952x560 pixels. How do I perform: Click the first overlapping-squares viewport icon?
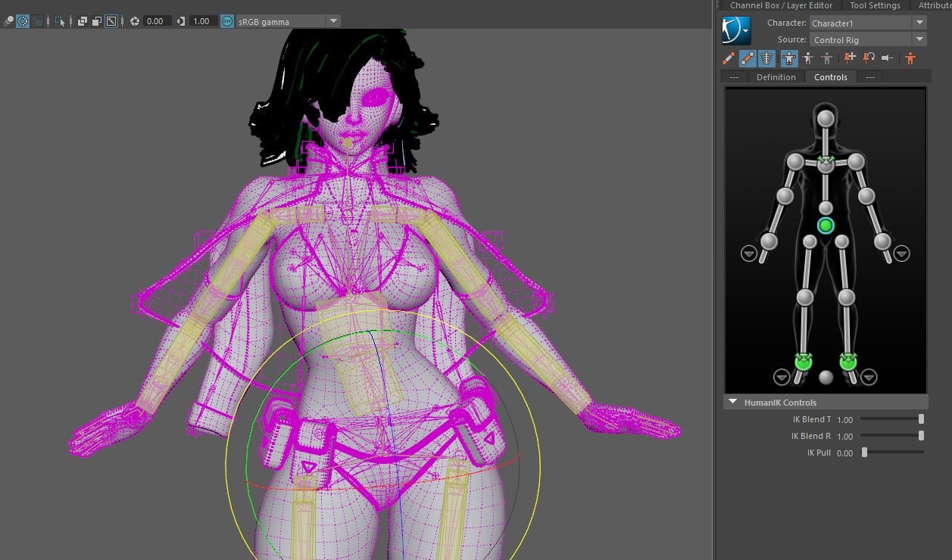pos(83,21)
